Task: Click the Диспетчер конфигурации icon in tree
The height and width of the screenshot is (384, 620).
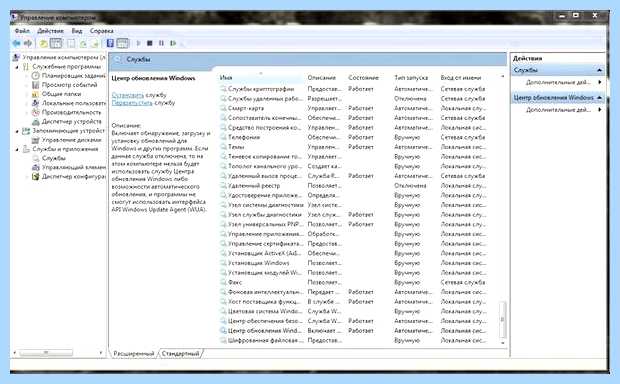Action: (36, 176)
